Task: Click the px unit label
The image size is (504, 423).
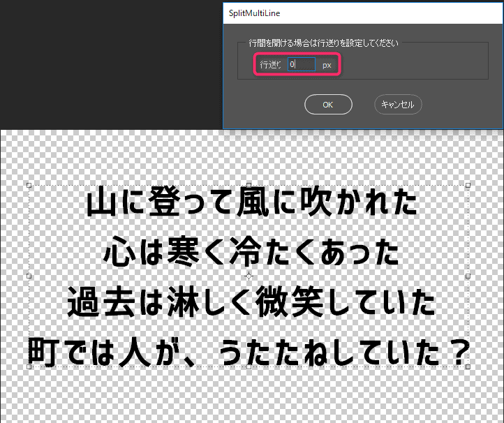Action: 327,65
